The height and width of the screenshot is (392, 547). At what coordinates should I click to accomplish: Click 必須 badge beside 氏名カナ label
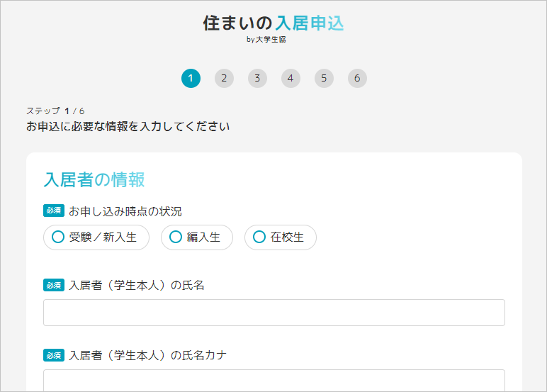[54, 355]
